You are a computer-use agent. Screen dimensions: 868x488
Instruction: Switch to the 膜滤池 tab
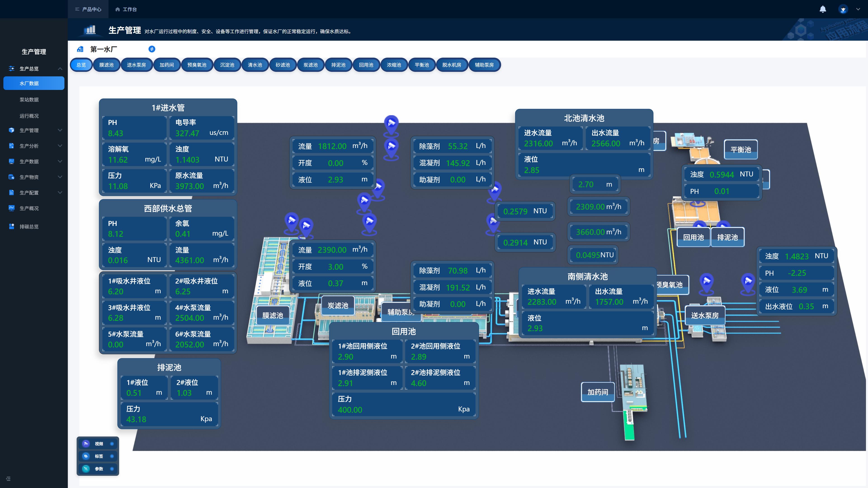click(106, 65)
